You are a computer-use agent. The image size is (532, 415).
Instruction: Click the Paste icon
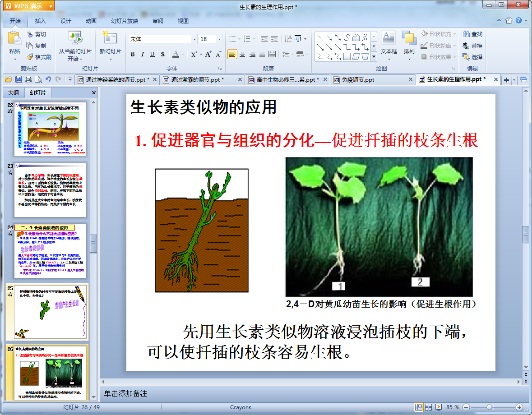pyautogui.click(x=14, y=38)
